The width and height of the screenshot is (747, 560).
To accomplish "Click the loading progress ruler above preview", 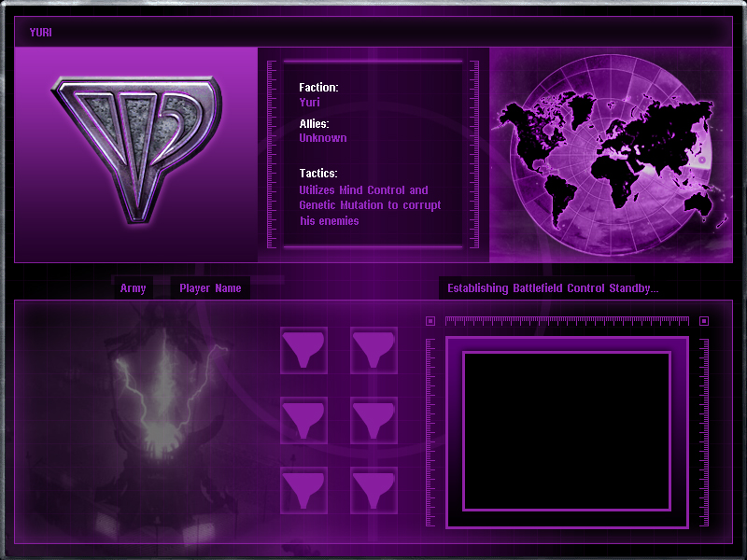I will click(x=567, y=321).
